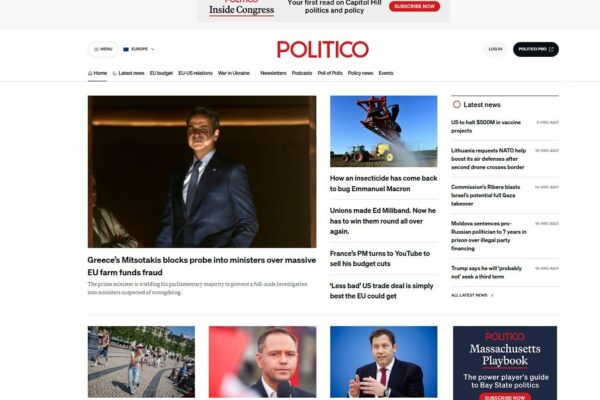The image size is (600, 400).
Task: Go to War in Ukraine section
Action: [233, 73]
